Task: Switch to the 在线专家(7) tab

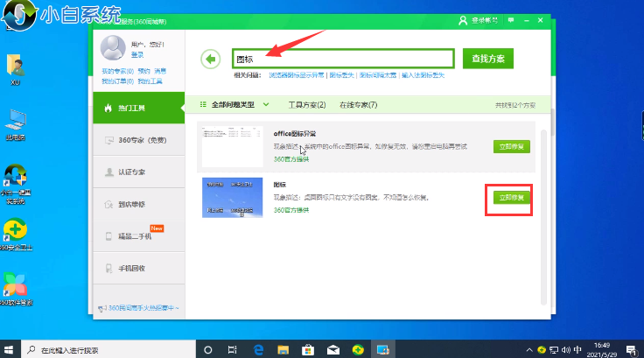Action: tap(358, 105)
